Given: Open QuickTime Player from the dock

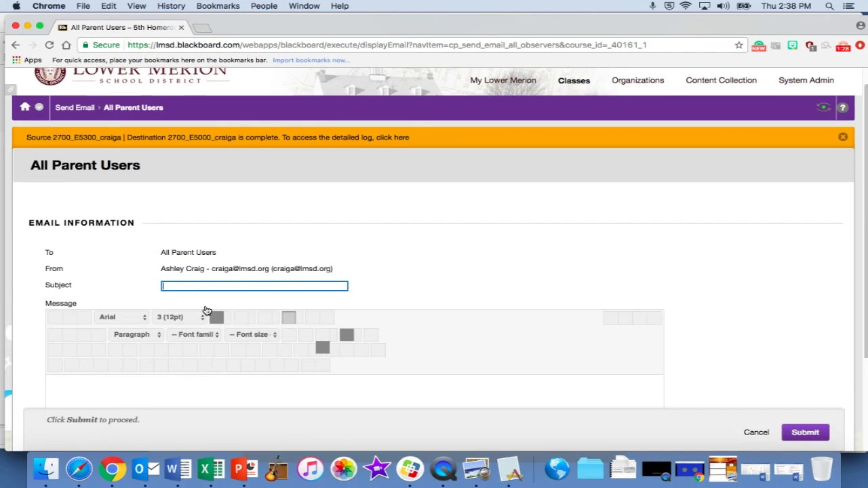Looking at the screenshot, I should (x=443, y=469).
